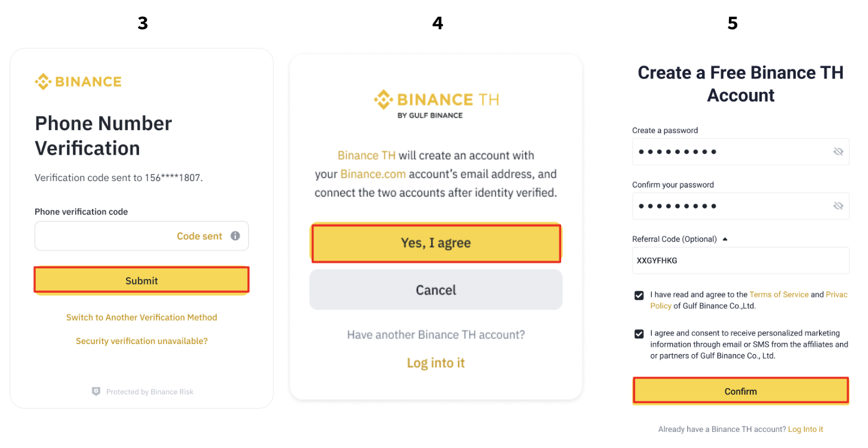868x448 pixels.
Task: Toggle visibility of the Create a password field
Action: click(838, 152)
